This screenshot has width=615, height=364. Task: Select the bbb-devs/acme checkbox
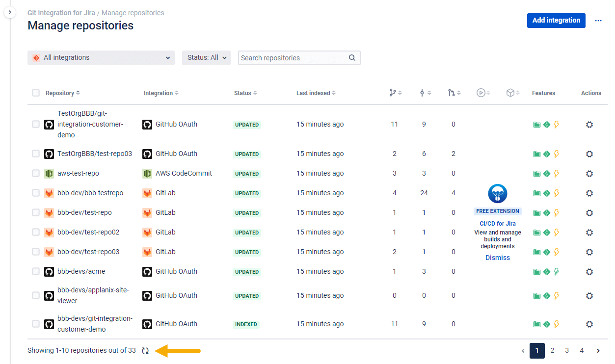click(x=36, y=272)
